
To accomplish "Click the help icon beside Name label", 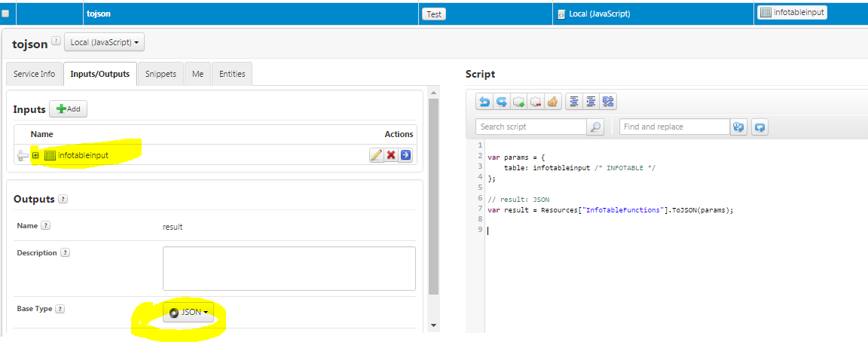I will pyautogui.click(x=45, y=226).
